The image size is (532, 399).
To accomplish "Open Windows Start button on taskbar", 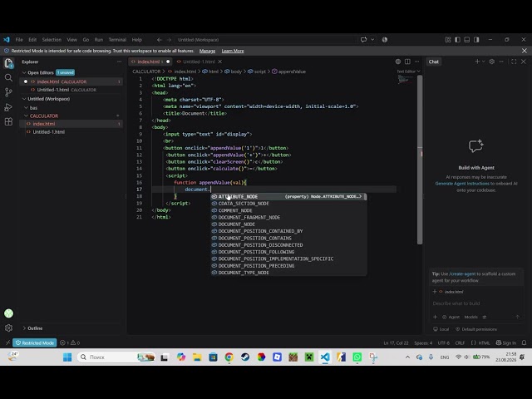I will (x=67, y=357).
